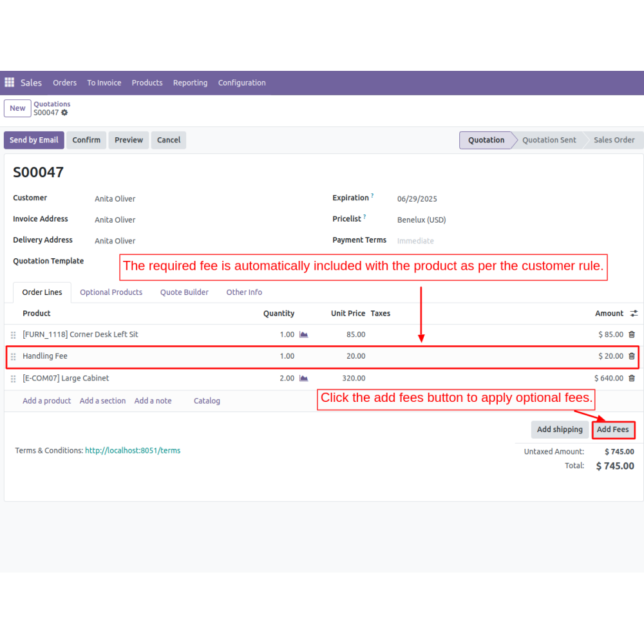Viewport: 644px width, 644px height.
Task: Open forecast chart for Corner Desk line
Action: tap(304, 334)
